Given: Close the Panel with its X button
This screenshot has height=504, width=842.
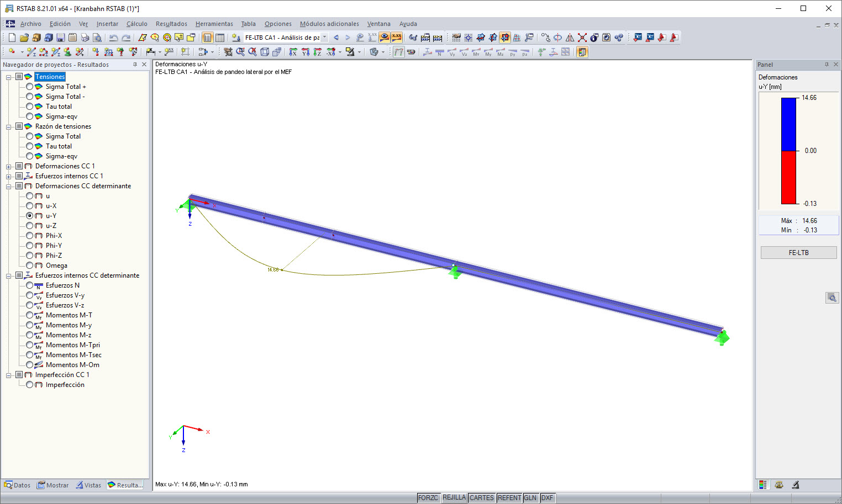Looking at the screenshot, I should pyautogui.click(x=835, y=65).
